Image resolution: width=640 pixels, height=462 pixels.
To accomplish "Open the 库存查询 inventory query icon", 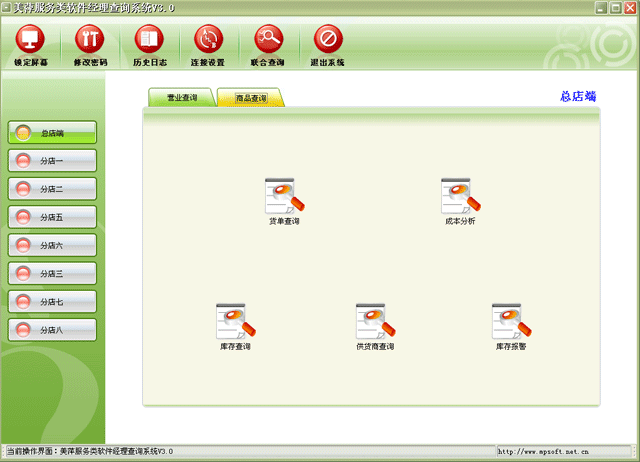I will click(x=235, y=322).
